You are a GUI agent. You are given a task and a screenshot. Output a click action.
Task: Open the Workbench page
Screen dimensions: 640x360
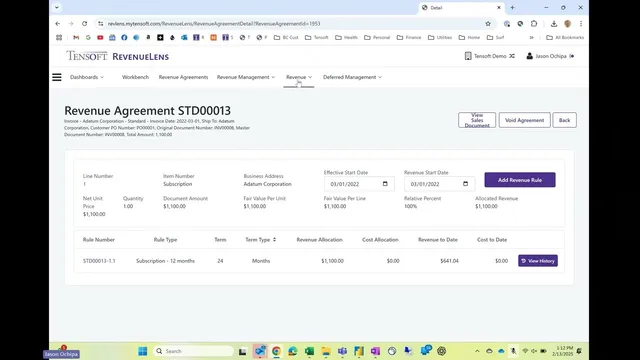point(136,77)
